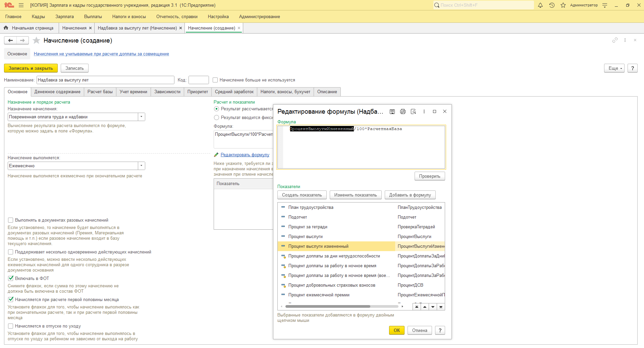Expand Назначение начисления dropdown arrow
The image size is (644, 348).
[142, 117]
